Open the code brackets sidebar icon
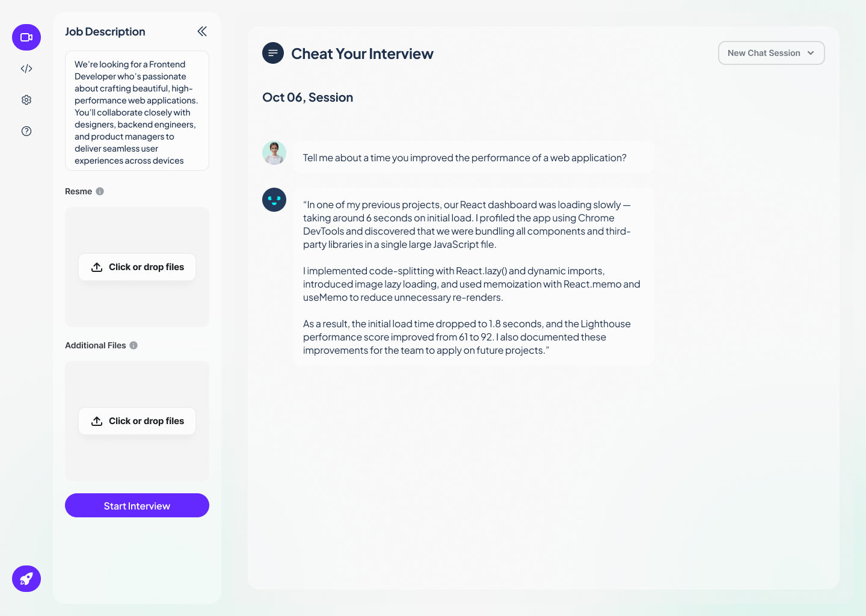The width and height of the screenshot is (866, 616). coord(26,69)
